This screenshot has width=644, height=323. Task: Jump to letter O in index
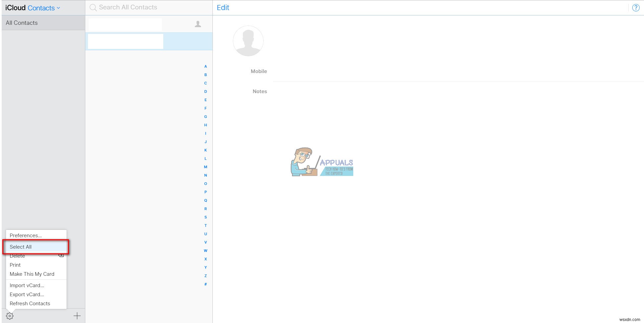tap(205, 184)
